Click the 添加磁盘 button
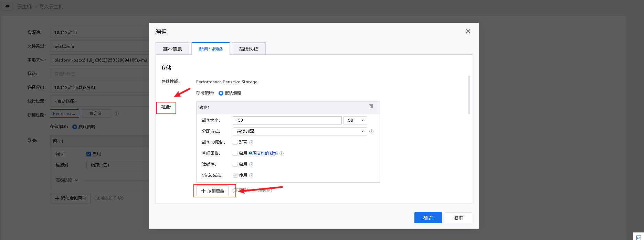This screenshot has height=240, width=644. pos(212,191)
